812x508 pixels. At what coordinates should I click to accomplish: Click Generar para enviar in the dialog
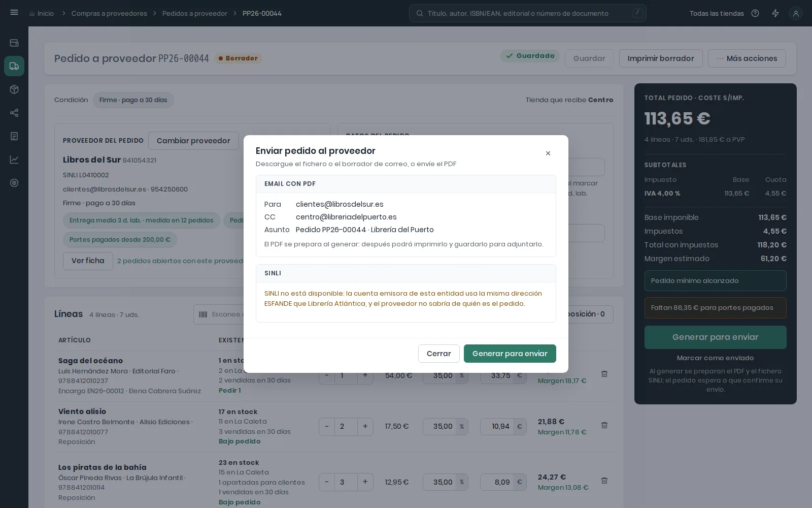click(x=510, y=354)
